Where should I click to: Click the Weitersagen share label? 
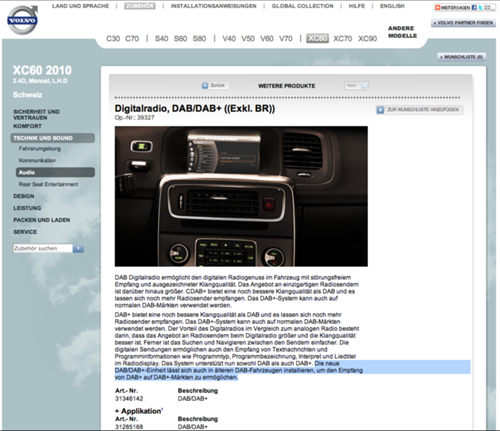pyautogui.click(x=456, y=7)
